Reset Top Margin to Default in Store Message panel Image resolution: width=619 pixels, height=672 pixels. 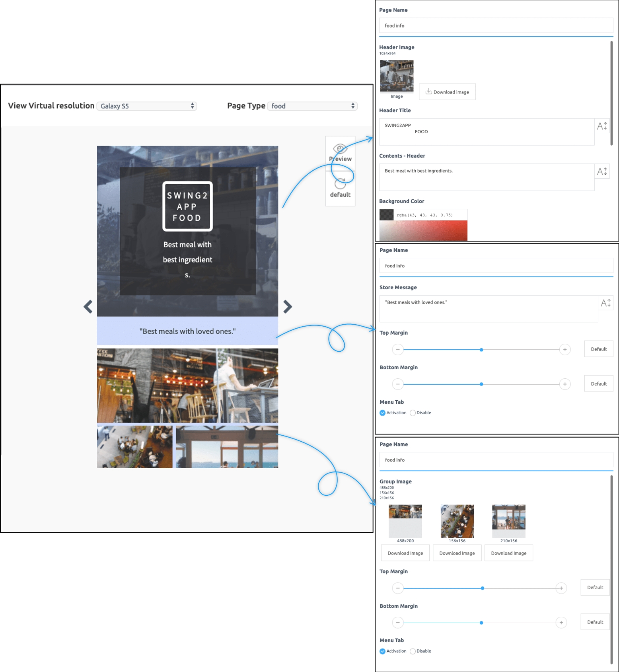(x=599, y=349)
